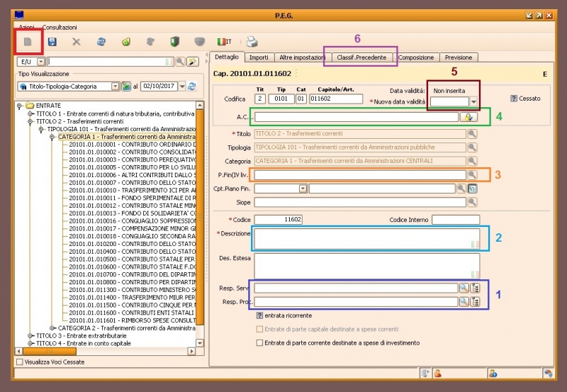The image size is (567, 392).
Task: Click the new document icon in toolbar
Action: pos(28,43)
